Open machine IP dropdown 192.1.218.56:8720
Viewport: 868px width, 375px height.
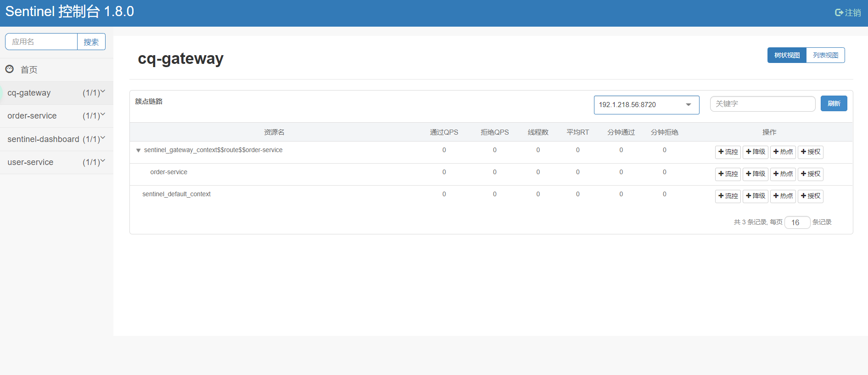(646, 105)
